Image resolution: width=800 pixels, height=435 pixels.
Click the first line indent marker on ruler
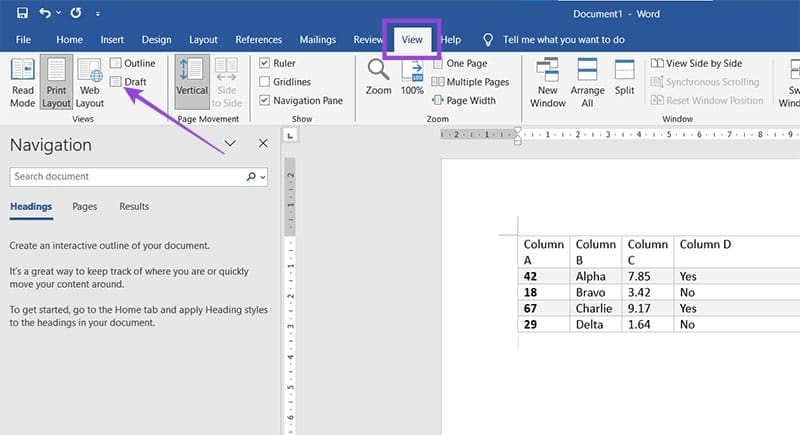[517, 131]
